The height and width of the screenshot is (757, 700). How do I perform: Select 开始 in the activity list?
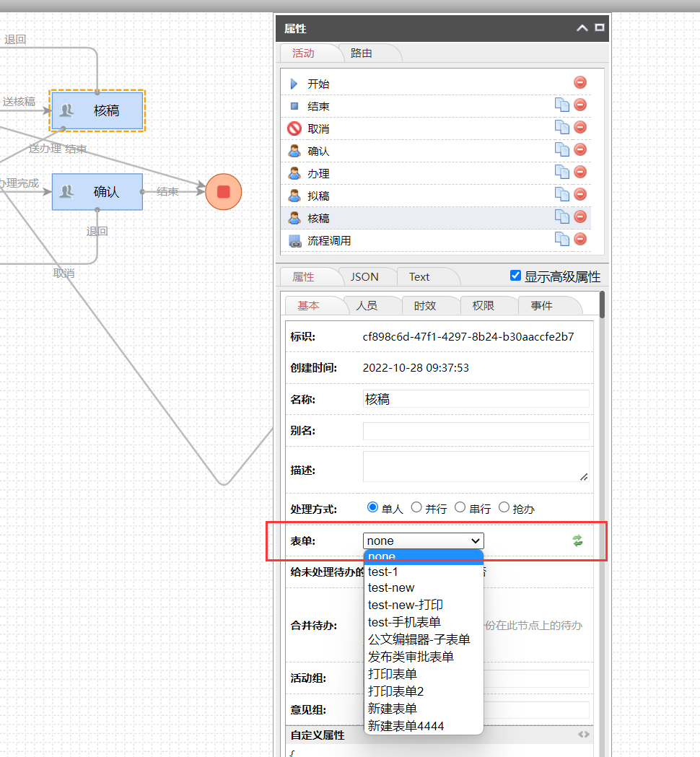435,84
